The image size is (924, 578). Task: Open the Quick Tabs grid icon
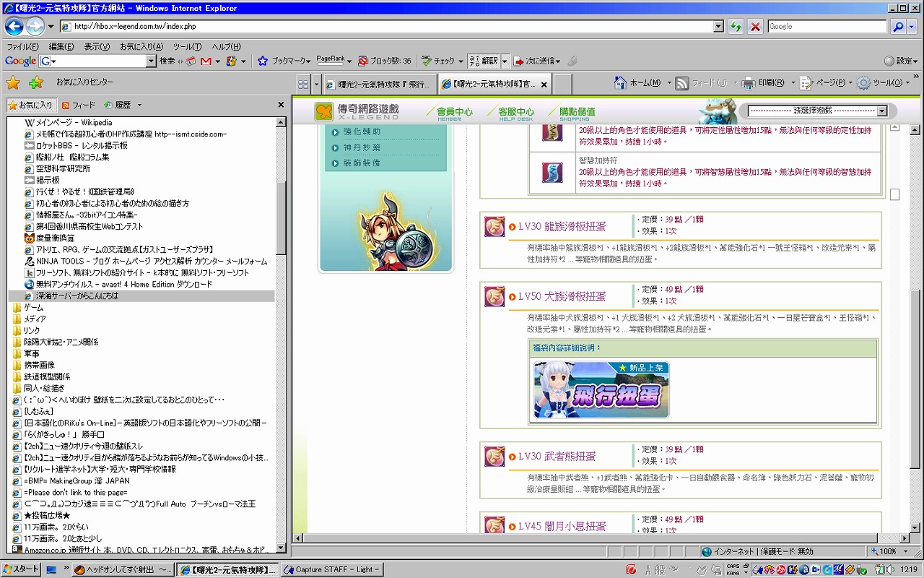[303, 84]
